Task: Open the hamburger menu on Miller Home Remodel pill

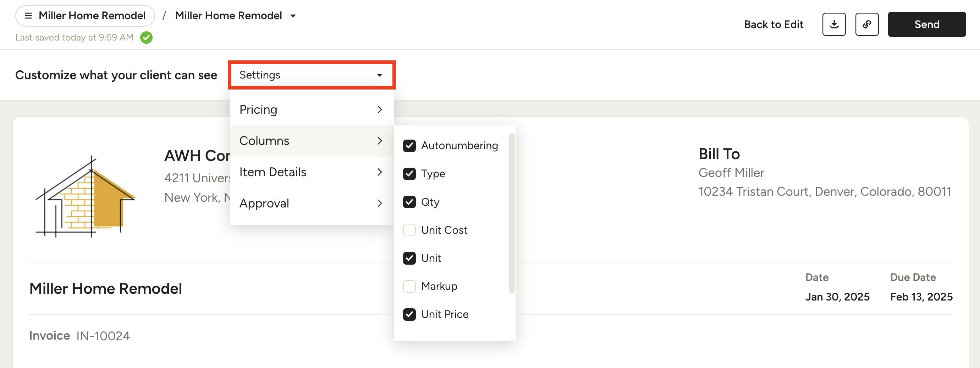Action: pyautogui.click(x=28, y=16)
